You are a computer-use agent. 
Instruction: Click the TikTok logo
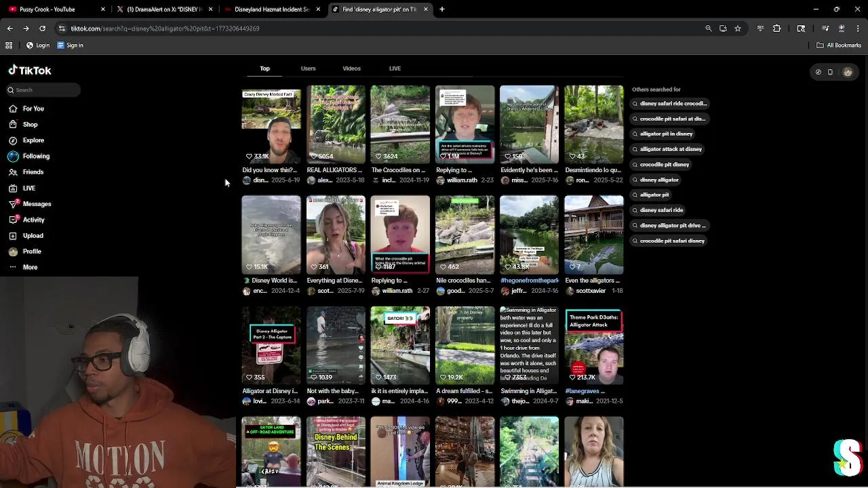30,70
